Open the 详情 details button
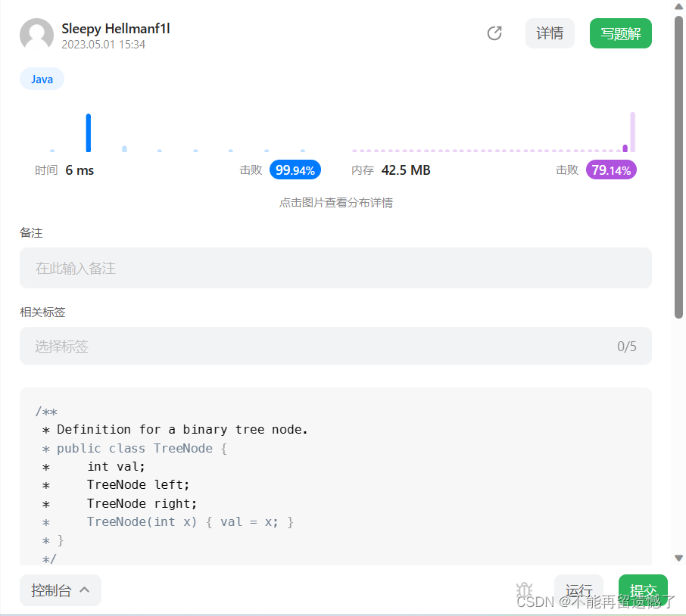This screenshot has width=686, height=616. coord(550,33)
